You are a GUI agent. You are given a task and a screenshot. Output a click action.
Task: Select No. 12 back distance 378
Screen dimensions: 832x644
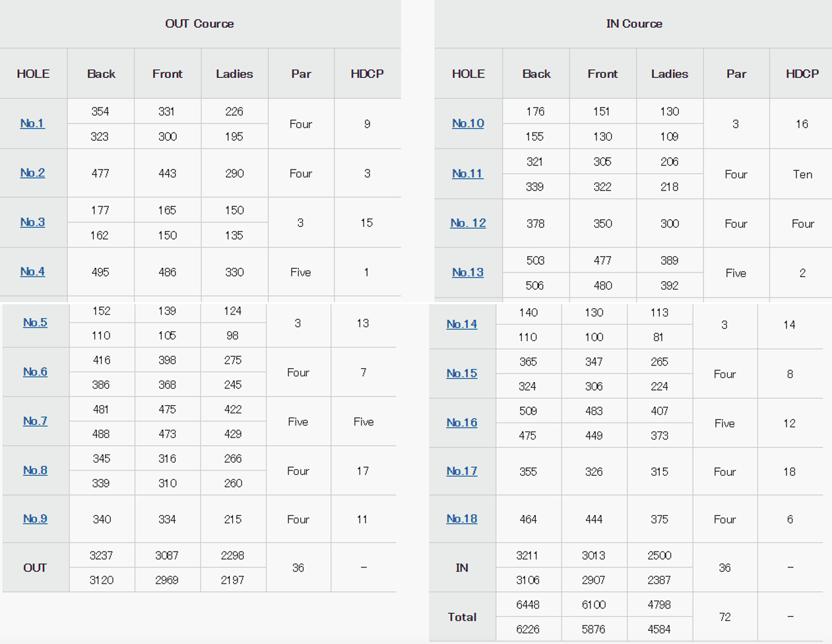[536, 224]
